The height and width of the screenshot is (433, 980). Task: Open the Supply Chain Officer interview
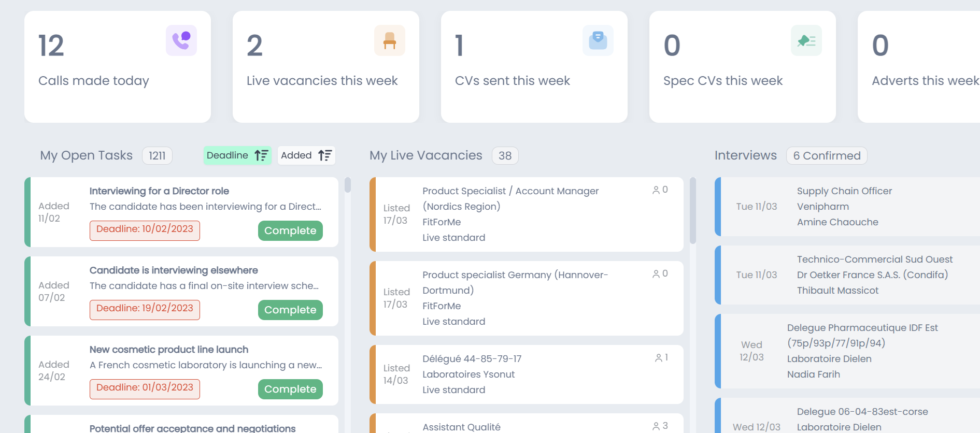click(844, 191)
